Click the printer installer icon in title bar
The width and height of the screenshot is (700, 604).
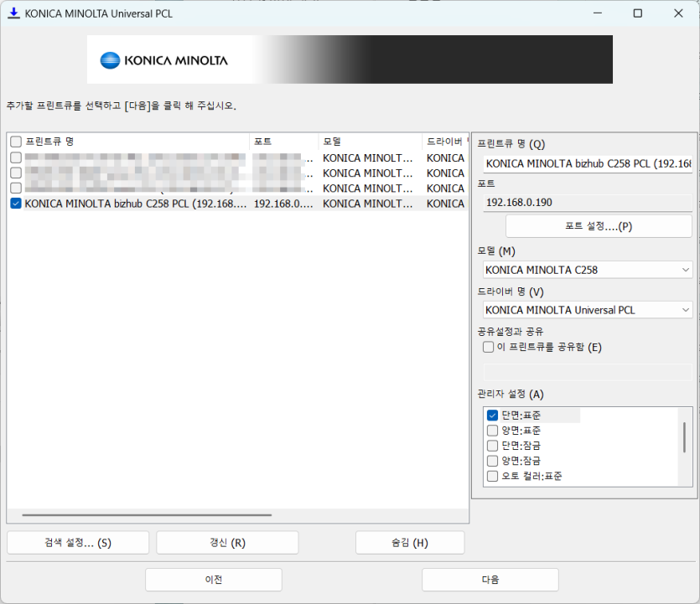13,13
